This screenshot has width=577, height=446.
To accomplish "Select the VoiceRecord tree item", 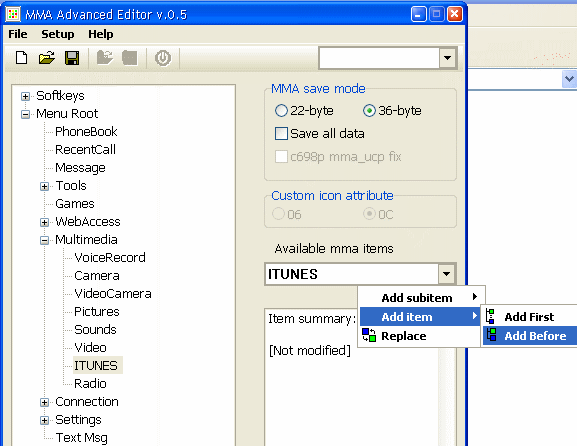I will 110,257.
